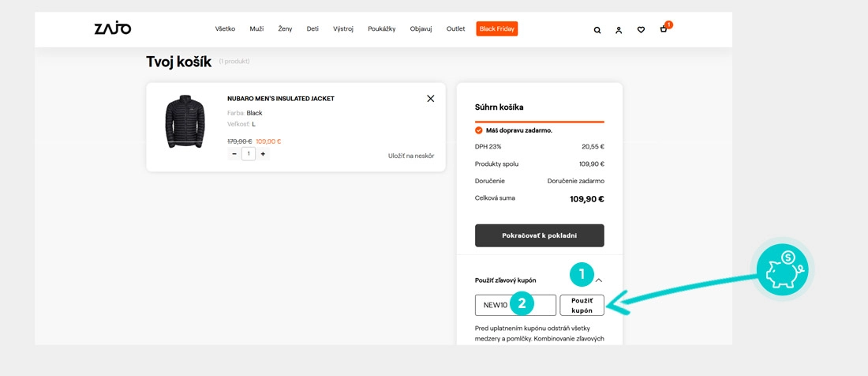Click the DPH 23% label
This screenshot has height=376, width=868.
pyautogui.click(x=488, y=147)
